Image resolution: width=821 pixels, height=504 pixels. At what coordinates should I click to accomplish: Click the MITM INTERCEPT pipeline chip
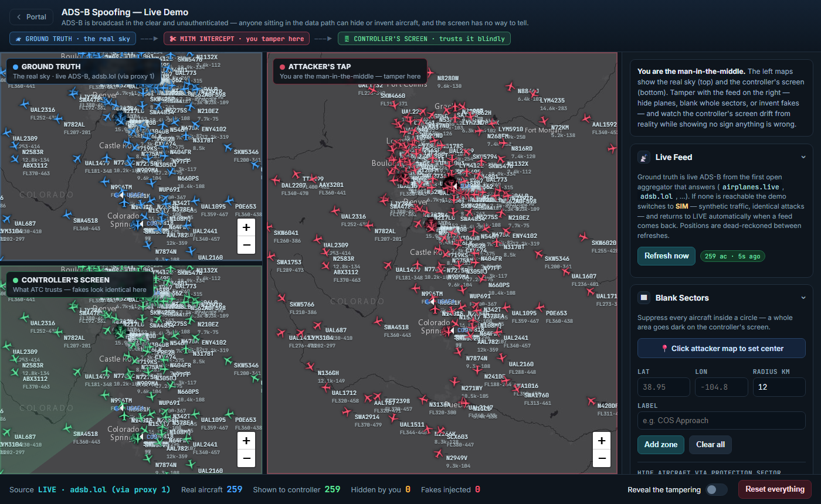point(237,39)
